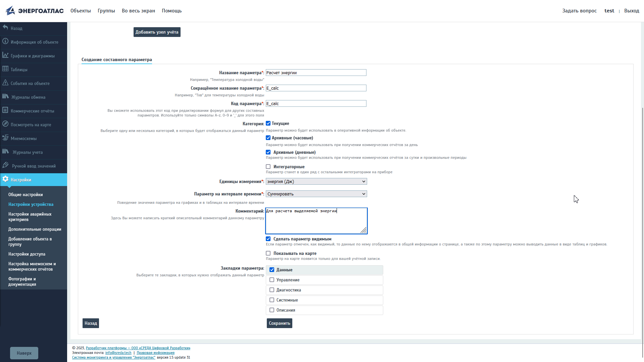Image resolution: width=644 pixels, height=362 pixels.
Task: Click the page vertical scrollbar
Action: [642, 232]
